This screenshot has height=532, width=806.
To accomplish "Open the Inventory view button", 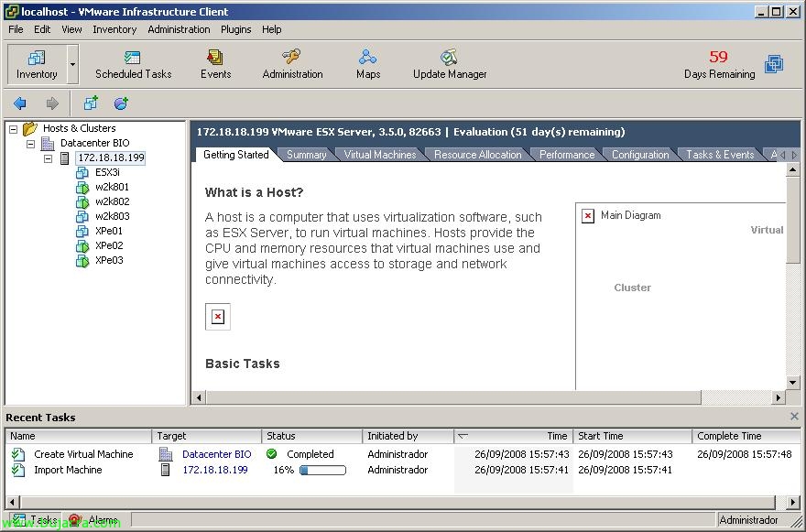I will click(x=37, y=64).
